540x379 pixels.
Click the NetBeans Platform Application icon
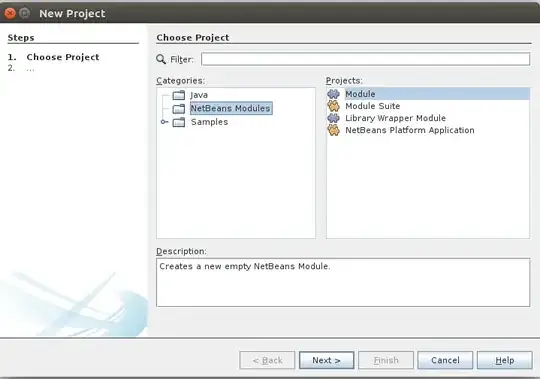coord(333,130)
